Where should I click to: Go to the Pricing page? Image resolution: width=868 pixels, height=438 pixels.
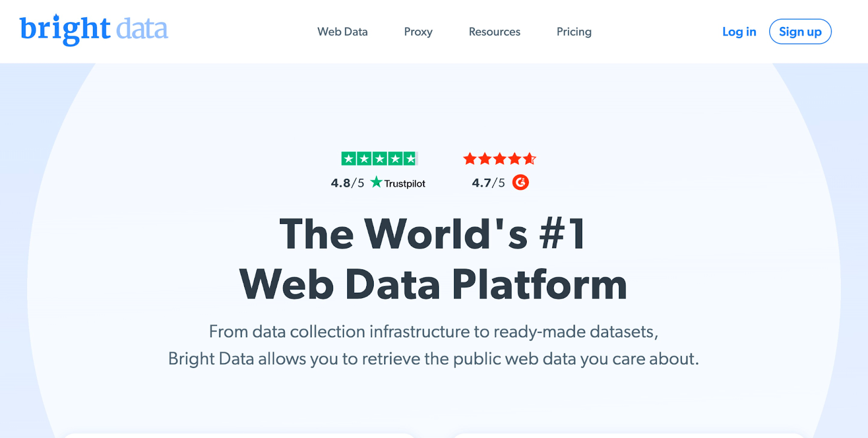coord(574,32)
